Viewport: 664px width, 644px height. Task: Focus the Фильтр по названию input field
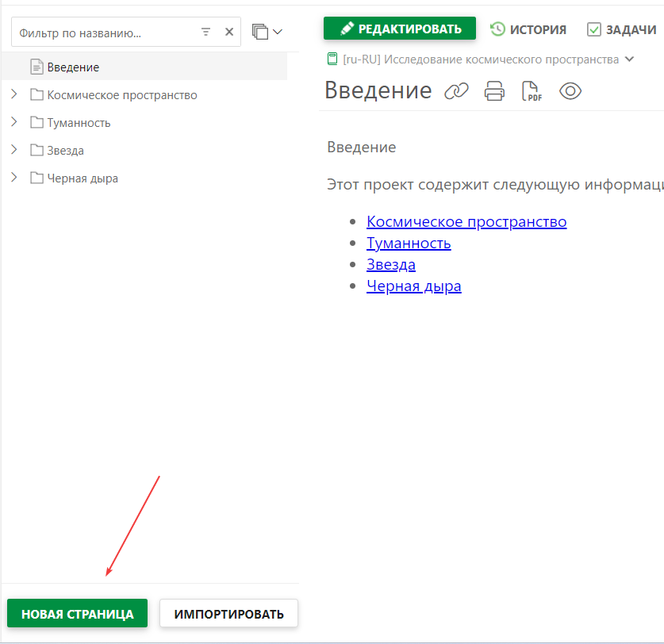(x=103, y=33)
